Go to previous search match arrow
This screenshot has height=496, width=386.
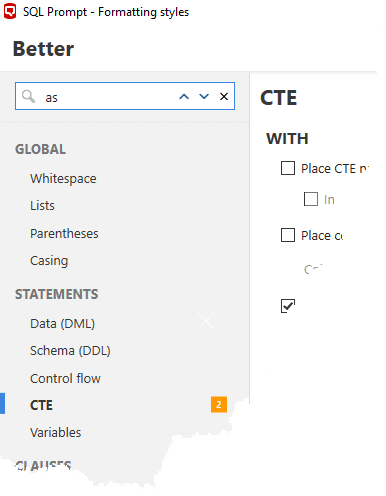[x=184, y=97]
